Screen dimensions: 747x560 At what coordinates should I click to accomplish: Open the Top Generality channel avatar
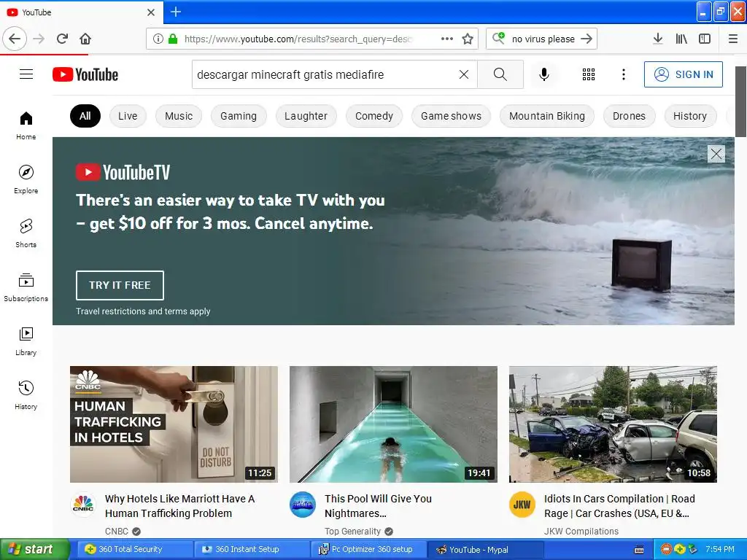(x=303, y=505)
